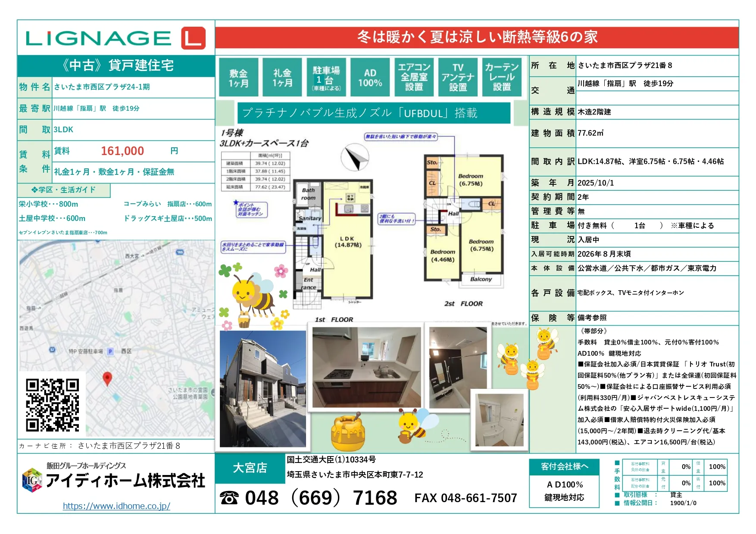Click the green LIGNAGE wordmark logo
This screenshot has height=534, width=756.
pos(98,38)
